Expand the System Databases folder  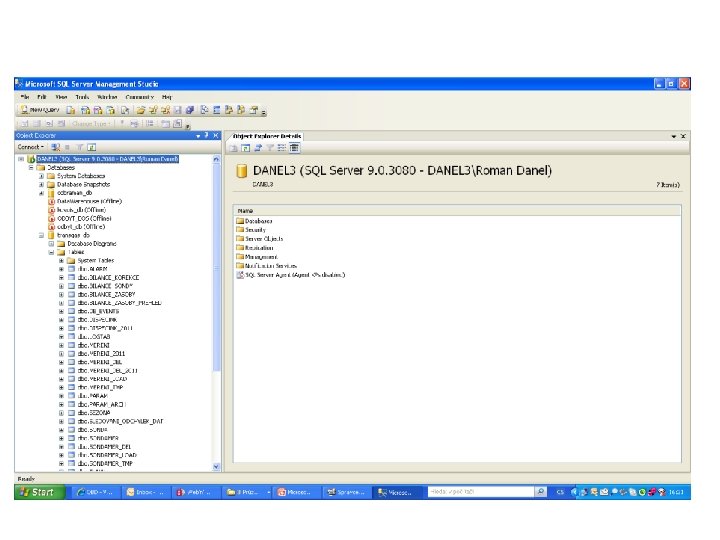41,176
